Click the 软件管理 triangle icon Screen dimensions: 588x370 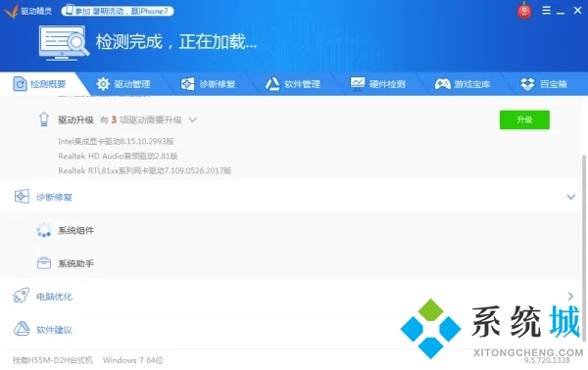[x=272, y=84]
